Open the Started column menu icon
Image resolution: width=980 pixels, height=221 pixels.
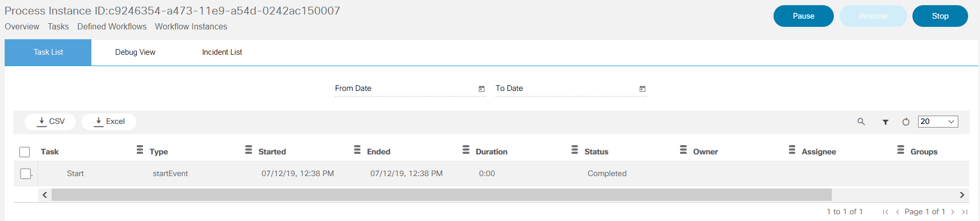(357, 150)
